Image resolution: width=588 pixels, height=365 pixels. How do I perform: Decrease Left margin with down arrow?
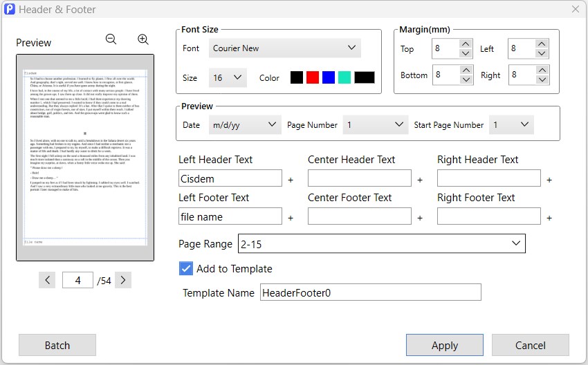tap(542, 53)
